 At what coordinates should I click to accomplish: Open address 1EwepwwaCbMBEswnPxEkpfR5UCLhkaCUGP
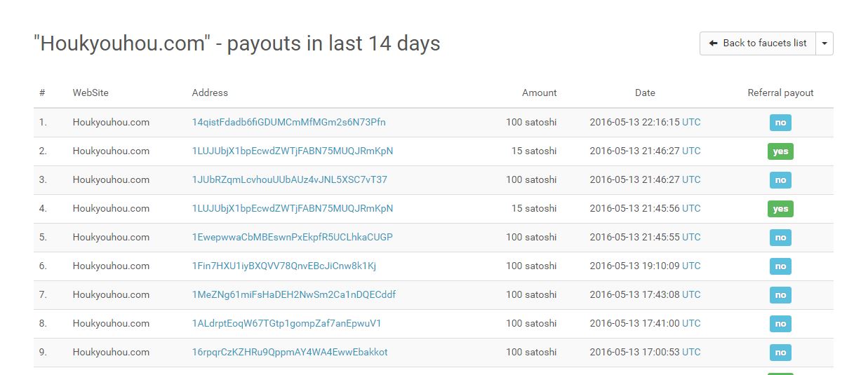point(292,237)
